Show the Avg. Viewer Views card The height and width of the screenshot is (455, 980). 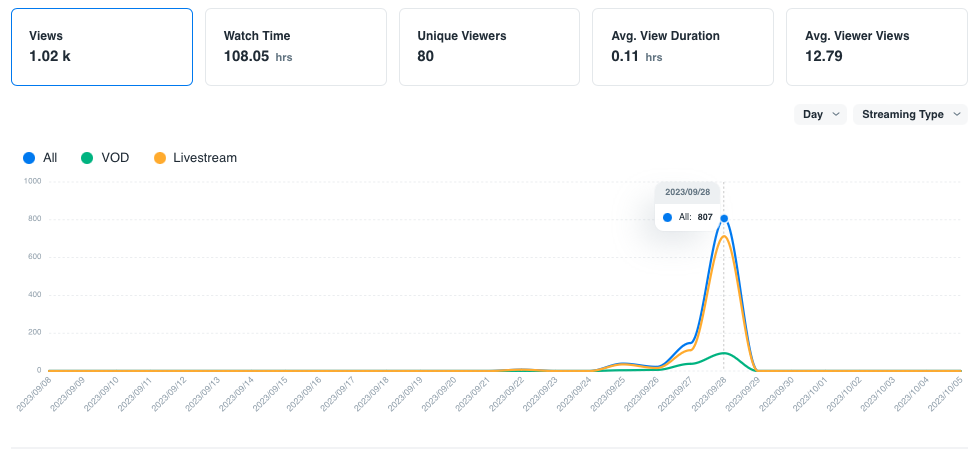click(x=876, y=47)
